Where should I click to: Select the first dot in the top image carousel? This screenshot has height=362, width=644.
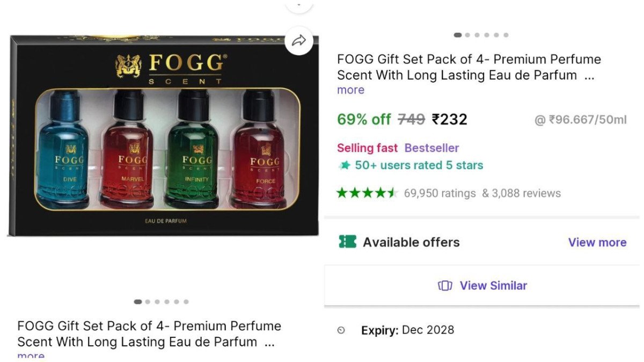click(x=458, y=34)
